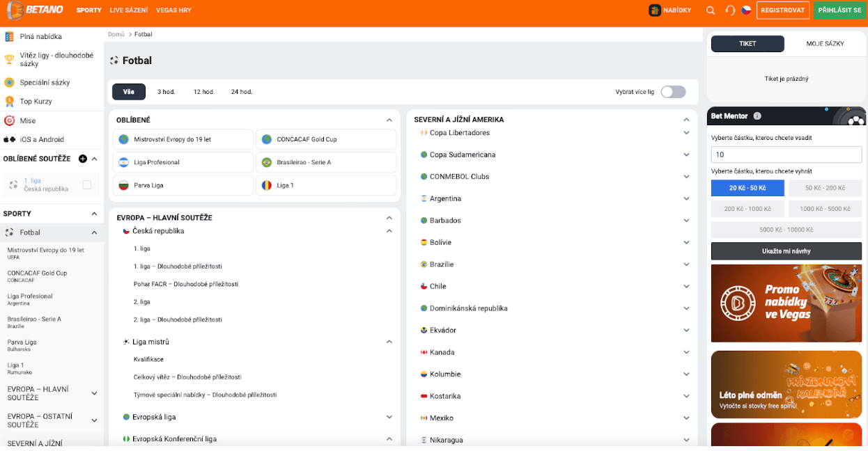The height and width of the screenshot is (451, 868).
Task: Open the headset customer support icon
Action: coord(730,10)
